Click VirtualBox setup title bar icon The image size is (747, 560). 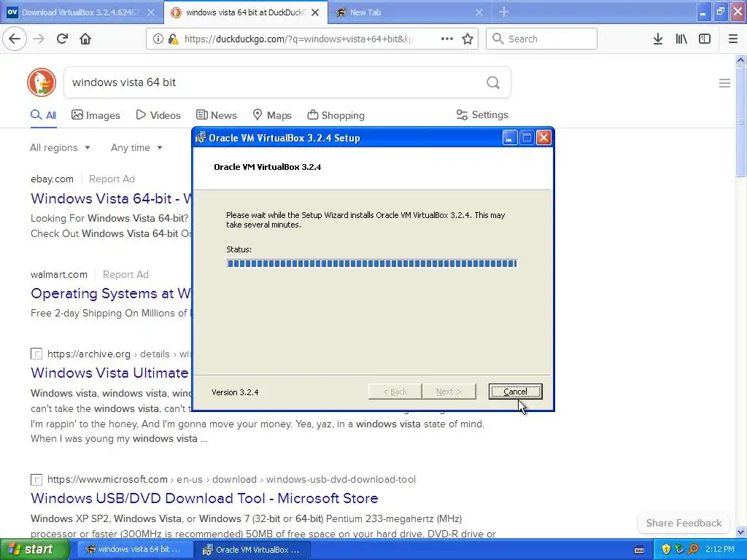point(201,138)
